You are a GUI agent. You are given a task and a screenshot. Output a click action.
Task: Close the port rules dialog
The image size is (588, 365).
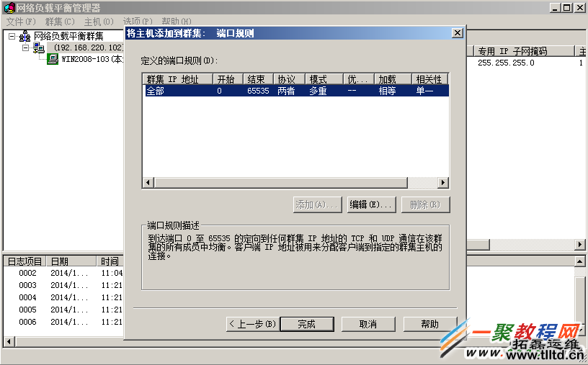457,33
